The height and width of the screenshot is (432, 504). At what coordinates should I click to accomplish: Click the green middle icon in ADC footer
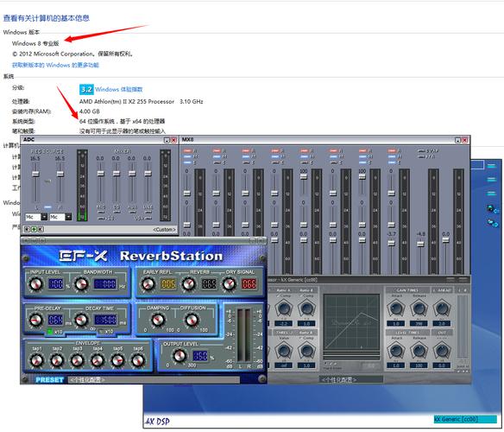(x=34, y=230)
